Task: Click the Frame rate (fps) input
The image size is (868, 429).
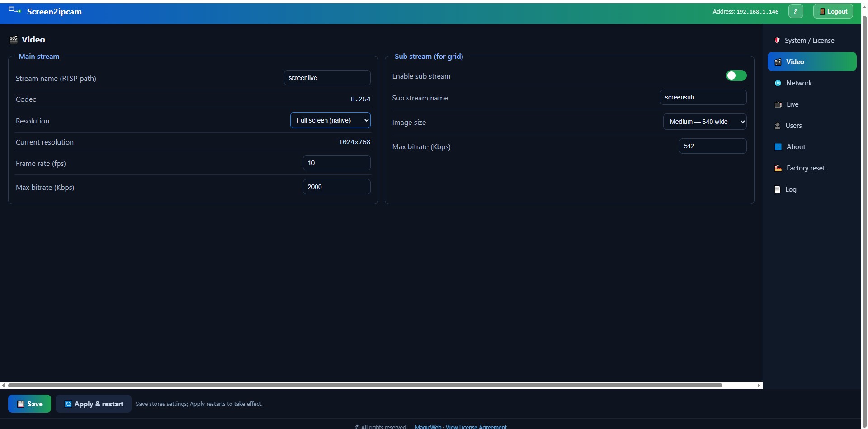Action: coord(336,163)
